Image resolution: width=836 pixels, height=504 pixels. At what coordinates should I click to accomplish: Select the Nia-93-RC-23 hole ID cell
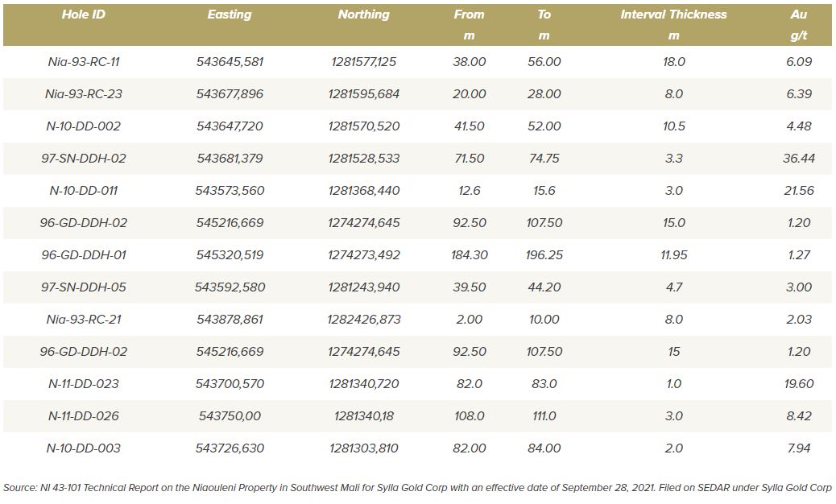pyautogui.click(x=84, y=94)
